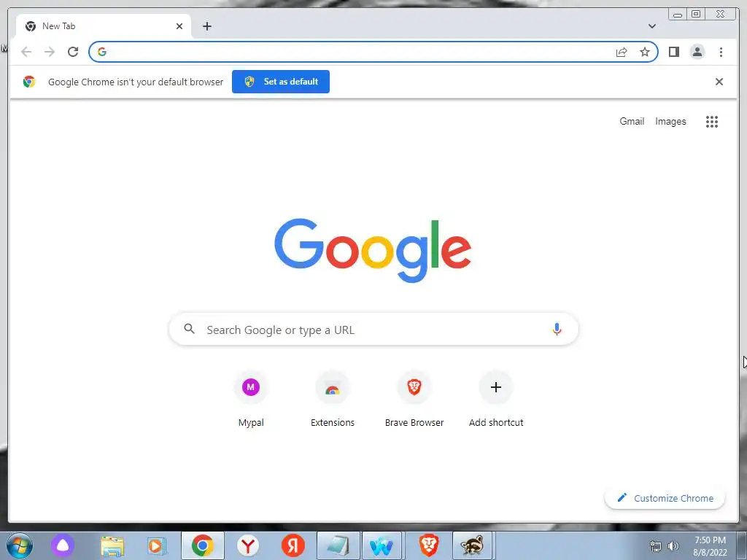Click the taskbar clock showing 7:50 PM

coord(710,546)
